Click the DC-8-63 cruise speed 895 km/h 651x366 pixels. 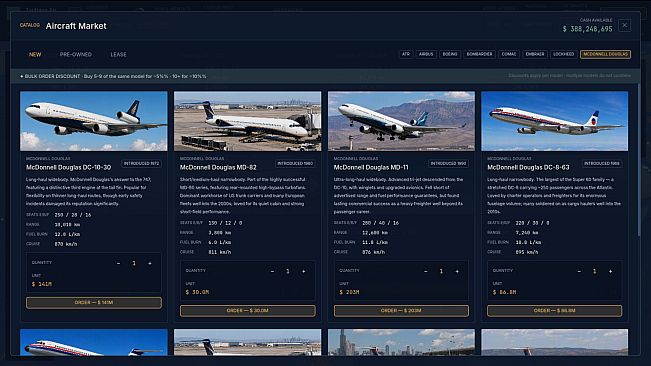click(x=527, y=252)
